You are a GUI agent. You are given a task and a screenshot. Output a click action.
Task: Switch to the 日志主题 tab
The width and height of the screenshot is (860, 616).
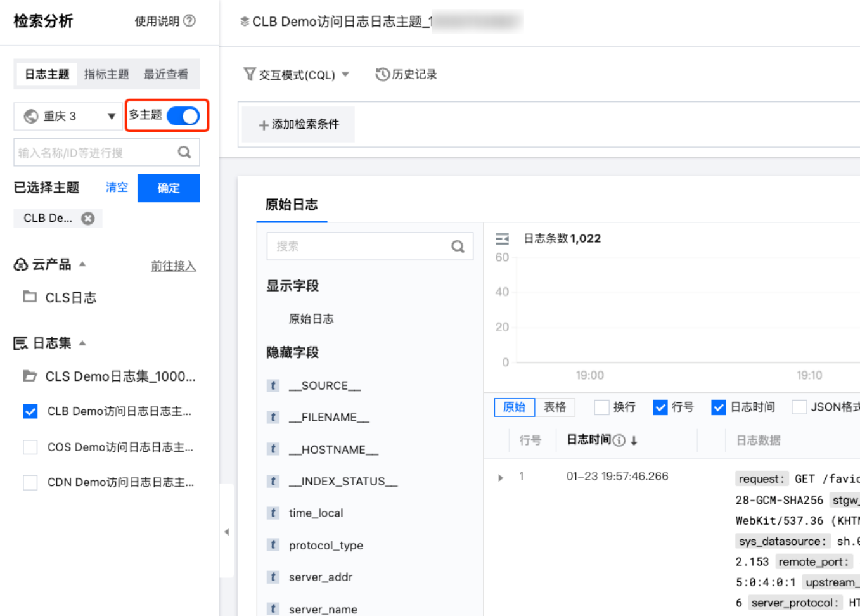pos(47,74)
